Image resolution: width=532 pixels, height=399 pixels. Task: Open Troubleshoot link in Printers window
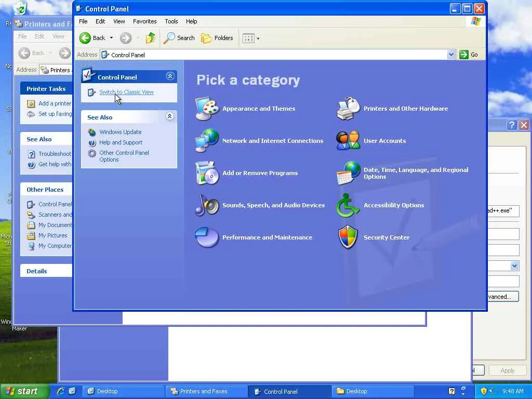tap(55, 154)
